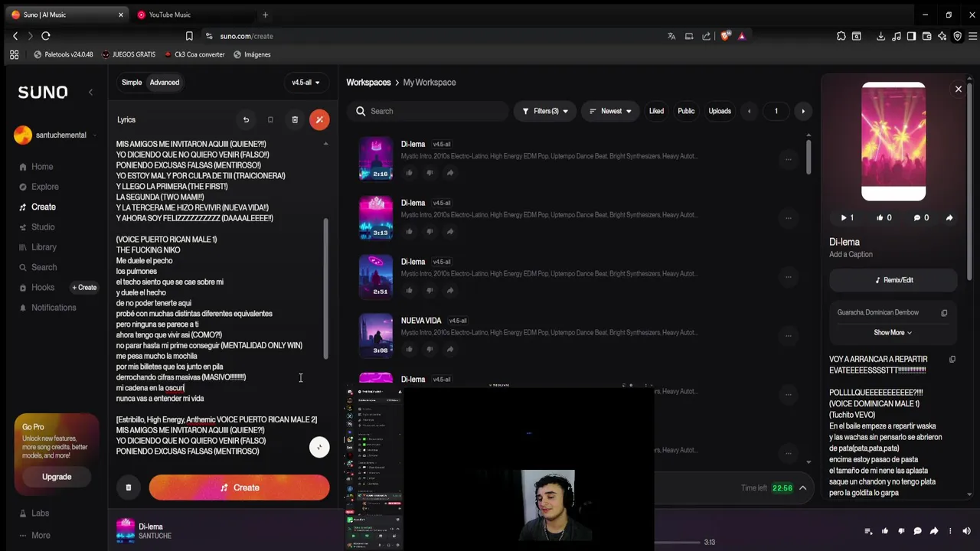Thumbs down the 2:16 Di-lema track
Image resolution: width=980 pixels, height=551 pixels.
tap(430, 172)
